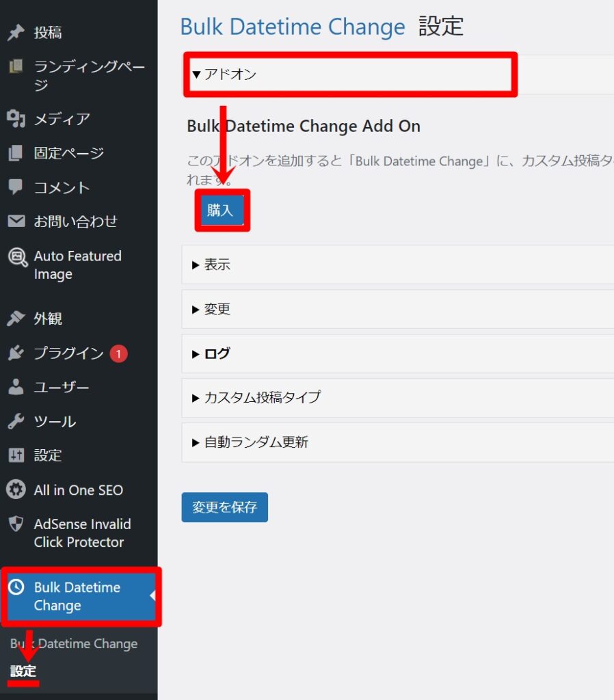Click the ツール wrench icon
Viewport: 614px width, 700px height.
coord(14,421)
